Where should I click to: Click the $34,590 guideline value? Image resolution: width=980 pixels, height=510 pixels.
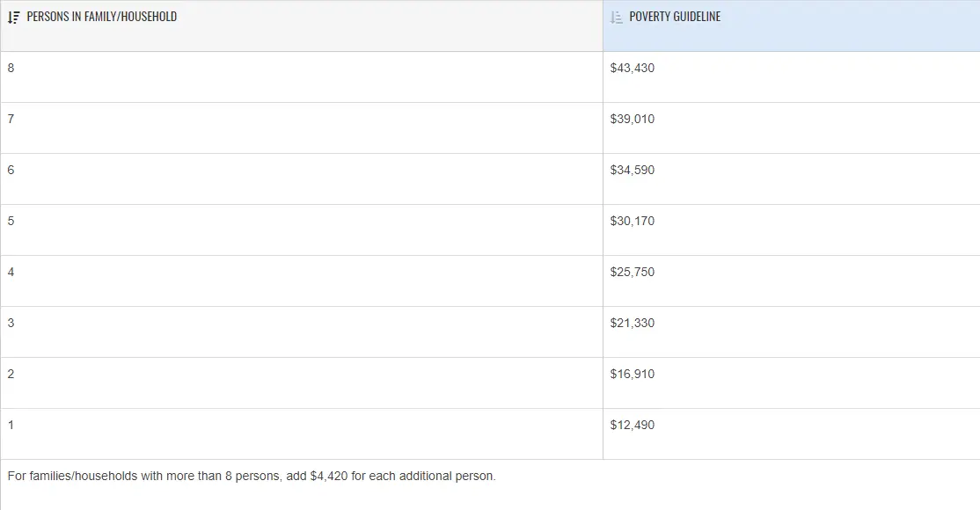tap(632, 171)
